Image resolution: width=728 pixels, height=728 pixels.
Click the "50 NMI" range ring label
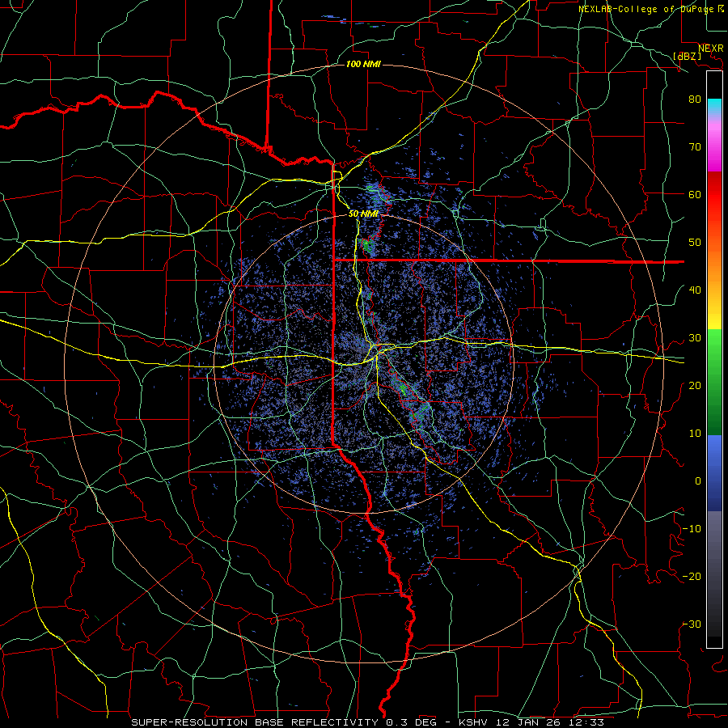click(363, 214)
